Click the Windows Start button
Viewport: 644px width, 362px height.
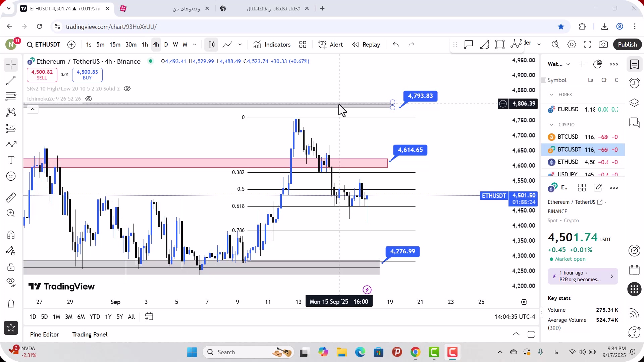pyautogui.click(x=192, y=352)
